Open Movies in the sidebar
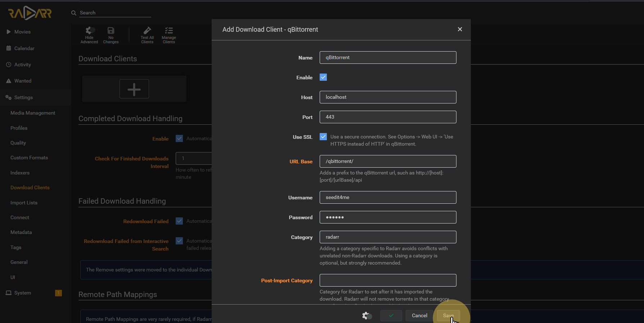This screenshot has width=644, height=323. (x=22, y=32)
